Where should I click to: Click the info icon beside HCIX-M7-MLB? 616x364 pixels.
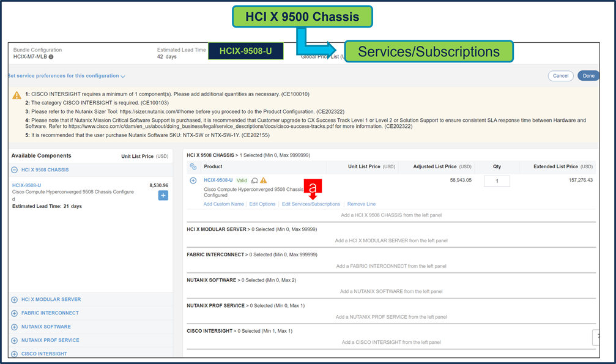(51, 57)
